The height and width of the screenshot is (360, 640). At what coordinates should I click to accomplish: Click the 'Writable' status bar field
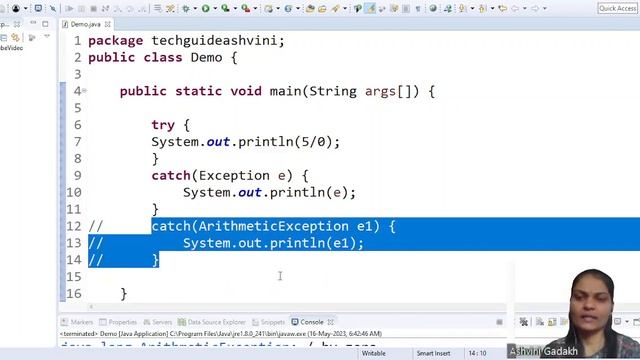pos(373,353)
